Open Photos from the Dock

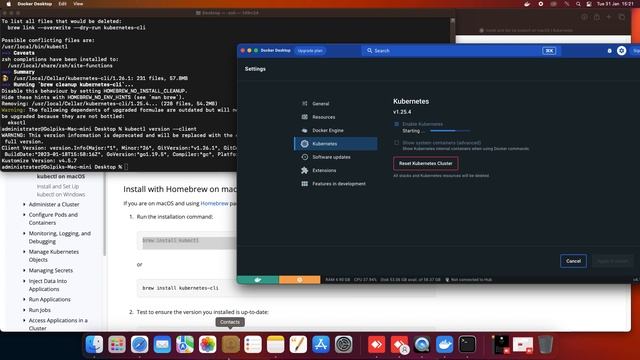click(207, 344)
